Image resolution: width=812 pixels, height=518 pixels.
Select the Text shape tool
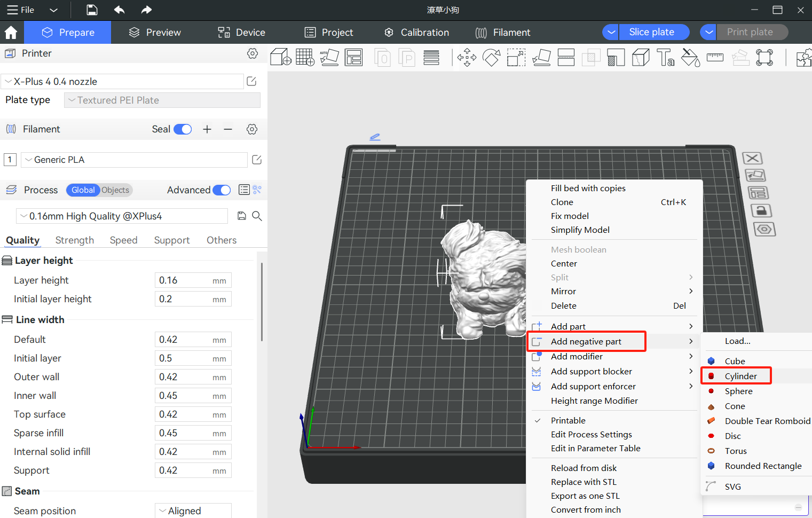coord(665,57)
